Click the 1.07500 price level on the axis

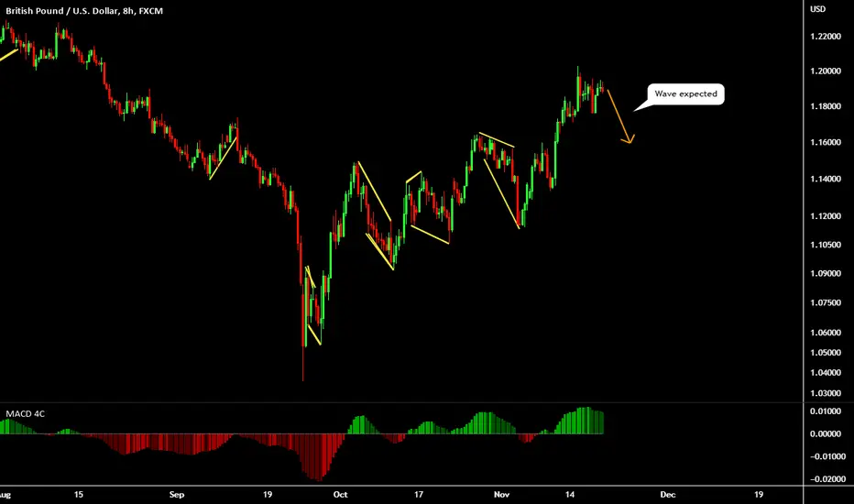825,303
